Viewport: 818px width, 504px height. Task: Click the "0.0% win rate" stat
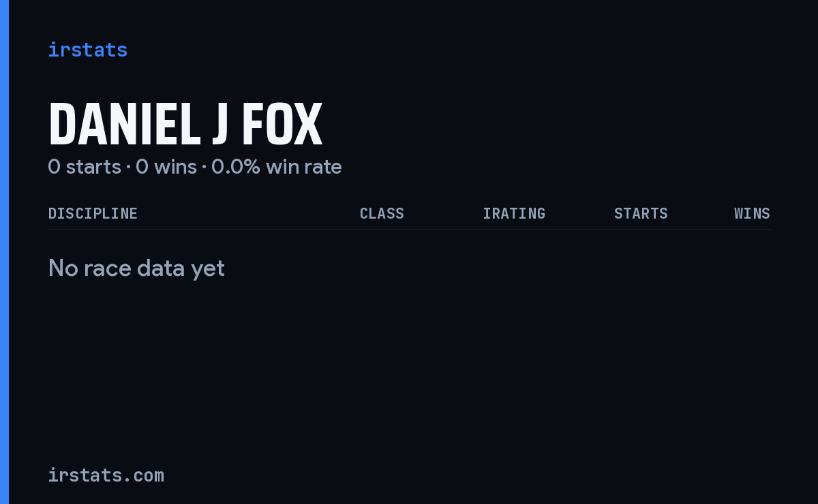click(x=276, y=167)
